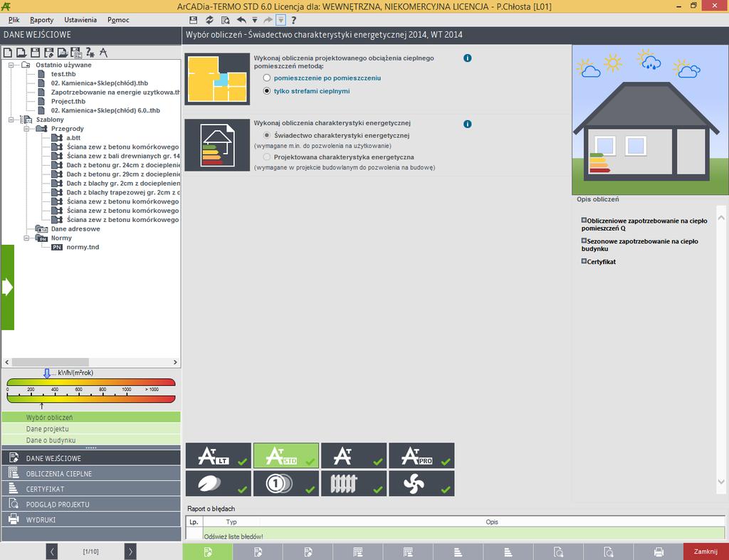Click the green side arrow on left panel
The image size is (729, 560).
(7, 287)
